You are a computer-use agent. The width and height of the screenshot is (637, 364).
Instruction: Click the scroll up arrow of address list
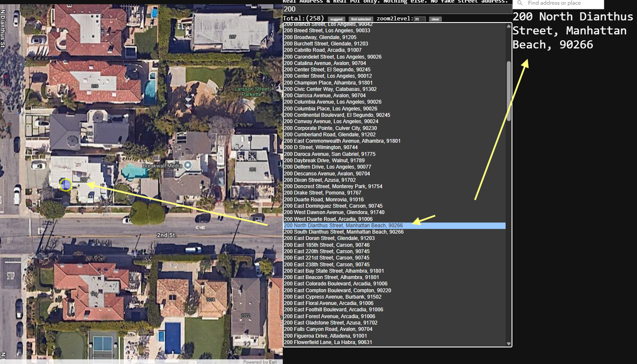[509, 26]
